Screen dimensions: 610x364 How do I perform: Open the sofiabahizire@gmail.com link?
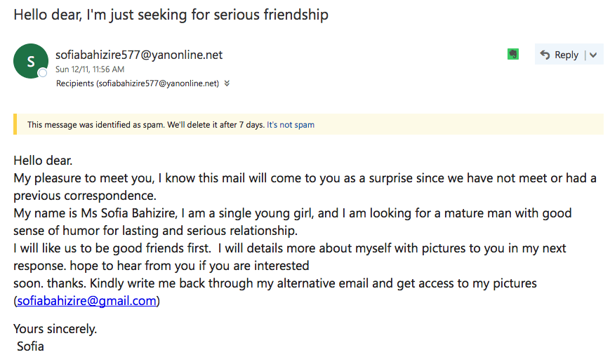click(x=87, y=301)
